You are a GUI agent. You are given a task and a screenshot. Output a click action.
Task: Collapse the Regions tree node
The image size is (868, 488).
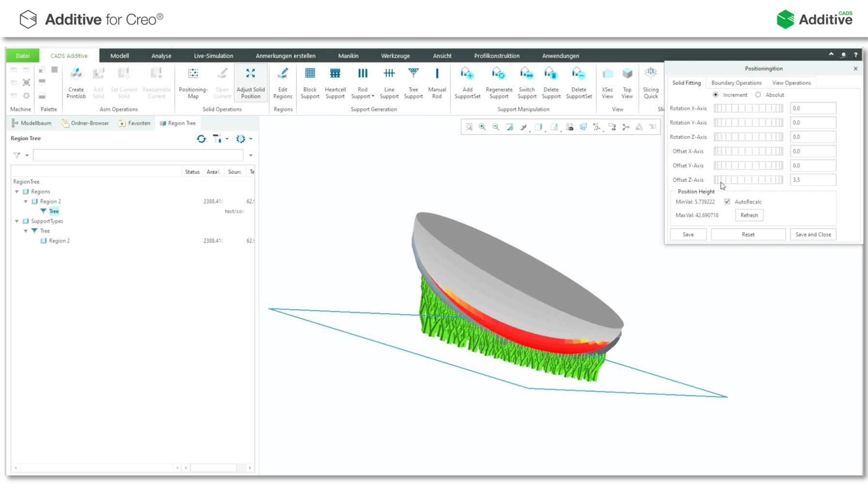coord(17,192)
